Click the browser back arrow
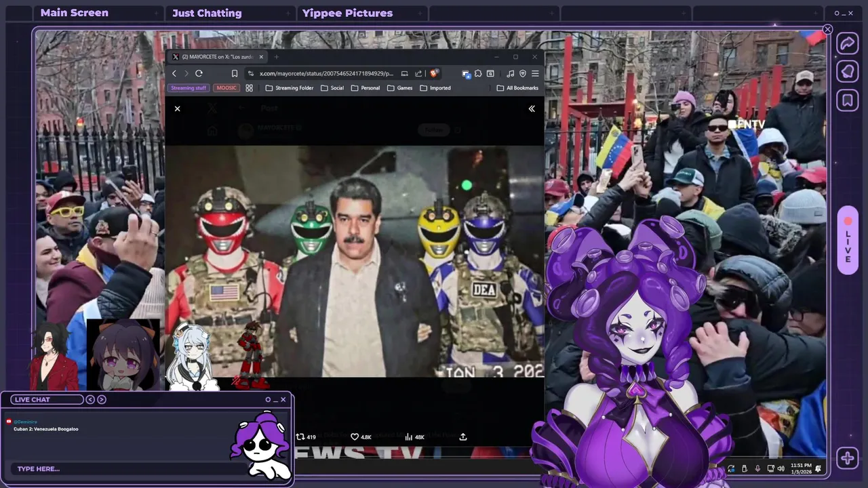 (x=174, y=73)
